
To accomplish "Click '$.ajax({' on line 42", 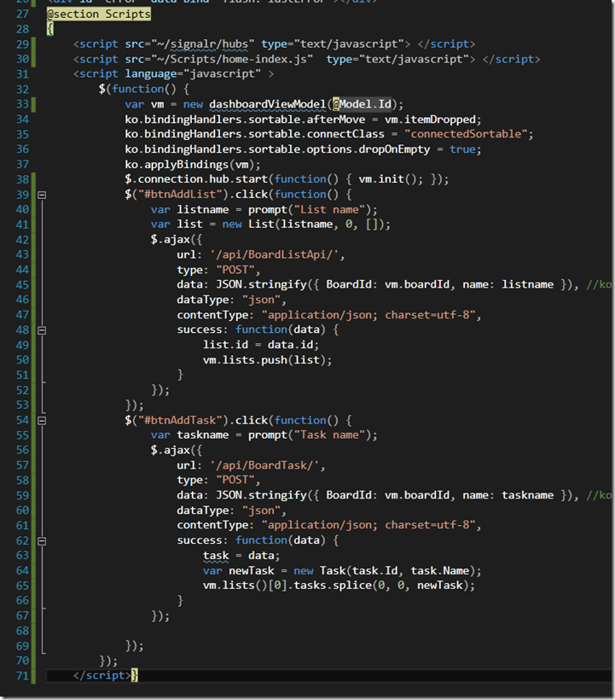I will click(x=177, y=240).
